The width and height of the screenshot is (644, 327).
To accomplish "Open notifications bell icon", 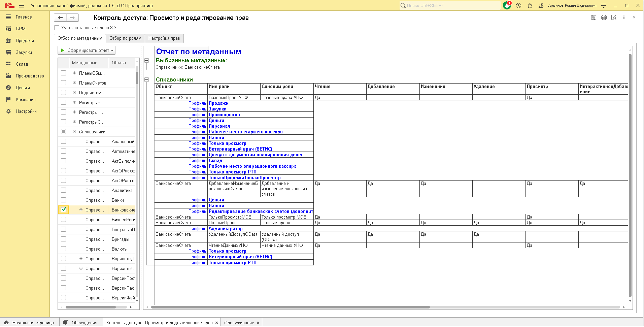I will [x=507, y=5].
